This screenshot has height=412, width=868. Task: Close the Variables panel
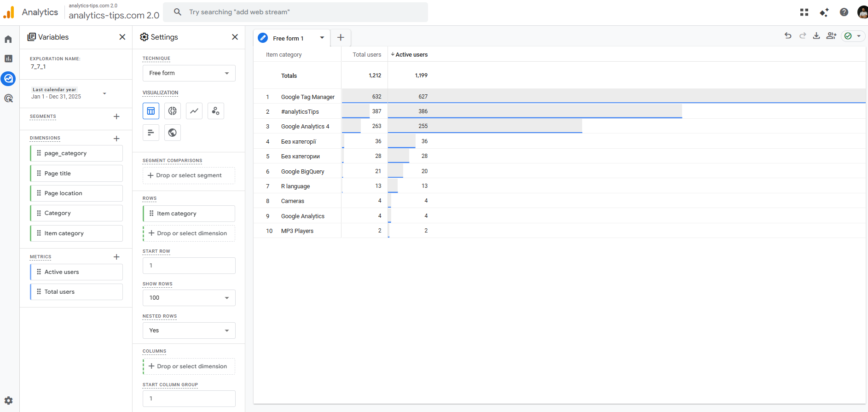click(122, 37)
